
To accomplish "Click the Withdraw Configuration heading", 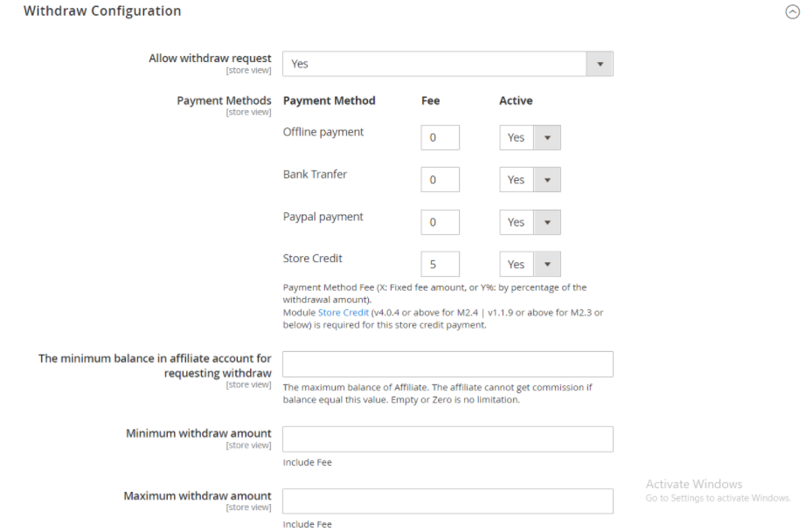I will (x=102, y=11).
